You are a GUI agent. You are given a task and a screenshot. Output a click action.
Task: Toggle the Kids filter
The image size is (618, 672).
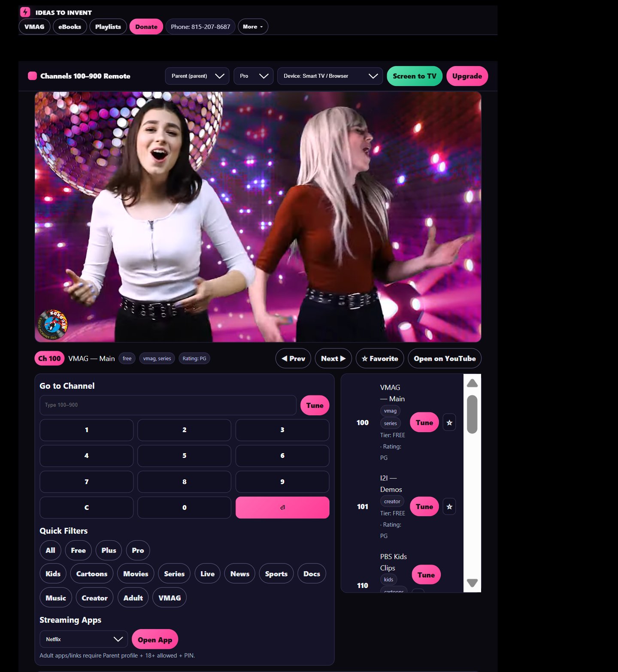53,574
